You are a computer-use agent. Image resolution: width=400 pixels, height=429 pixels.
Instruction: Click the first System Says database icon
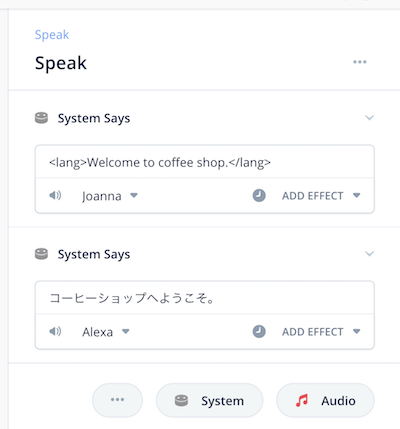pyautogui.click(x=41, y=118)
